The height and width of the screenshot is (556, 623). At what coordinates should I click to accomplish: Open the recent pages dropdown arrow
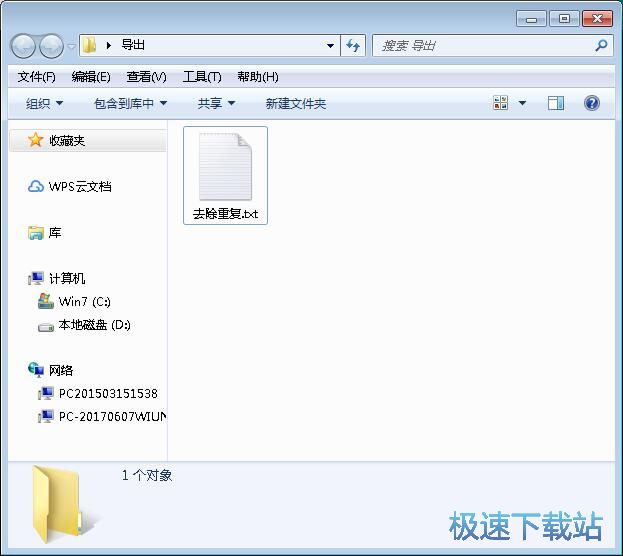click(72, 46)
